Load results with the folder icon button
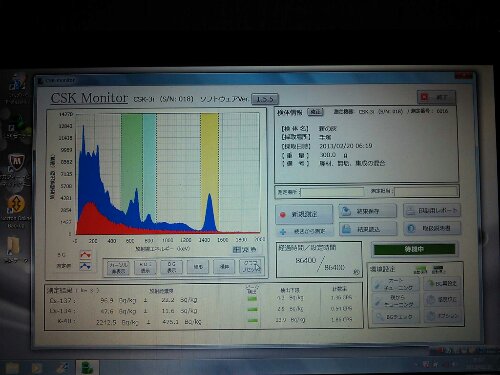 pyautogui.click(x=368, y=229)
